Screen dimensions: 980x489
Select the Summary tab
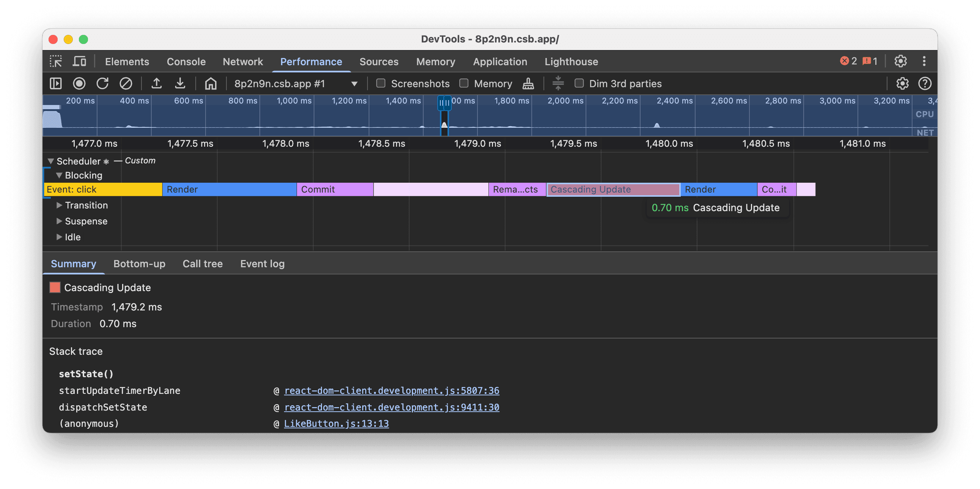[x=74, y=264]
